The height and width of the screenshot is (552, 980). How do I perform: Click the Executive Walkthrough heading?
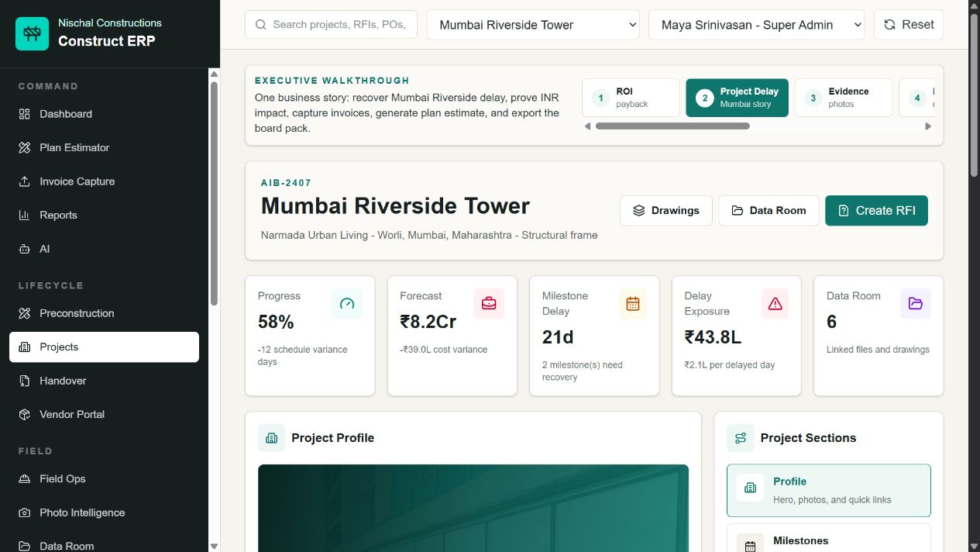[x=332, y=81]
